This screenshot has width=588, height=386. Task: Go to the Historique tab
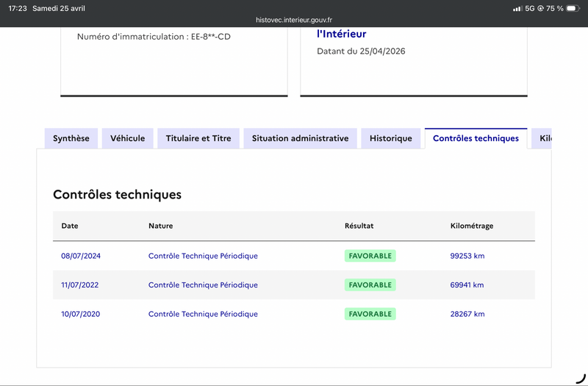tap(391, 138)
